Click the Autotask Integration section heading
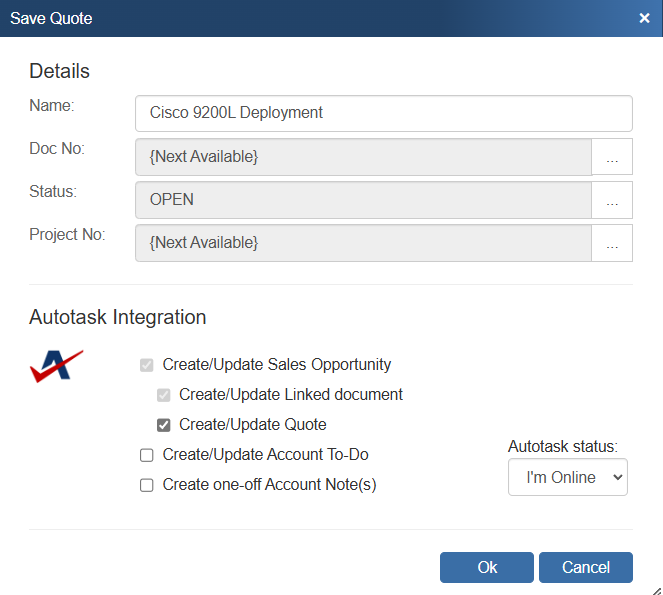This screenshot has width=663, height=595. click(118, 318)
